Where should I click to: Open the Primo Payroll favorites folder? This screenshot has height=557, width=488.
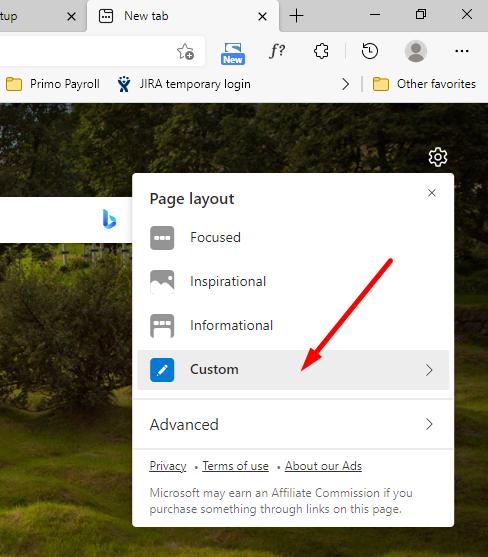click(x=53, y=84)
